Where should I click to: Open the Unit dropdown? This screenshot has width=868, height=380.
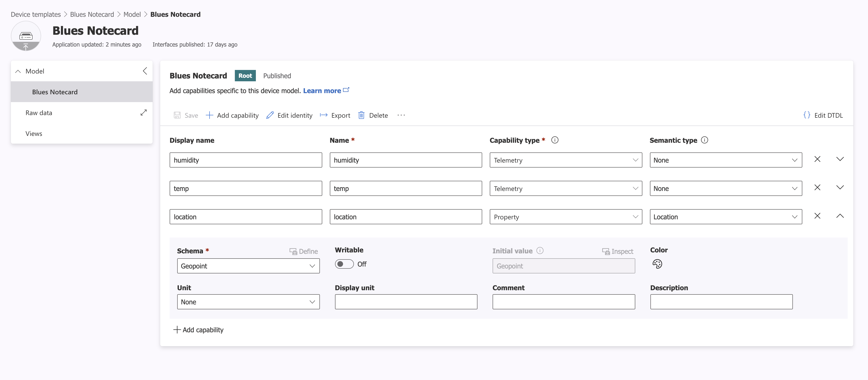[248, 302]
